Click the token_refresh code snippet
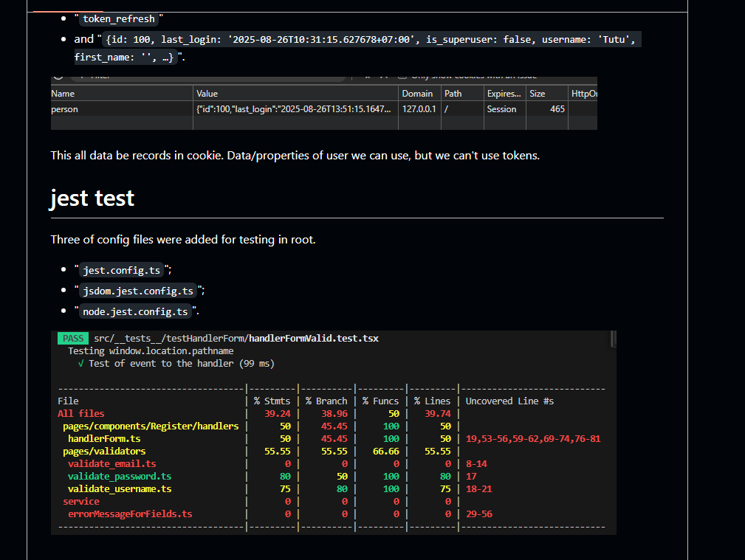This screenshot has width=745, height=560. coord(118,18)
